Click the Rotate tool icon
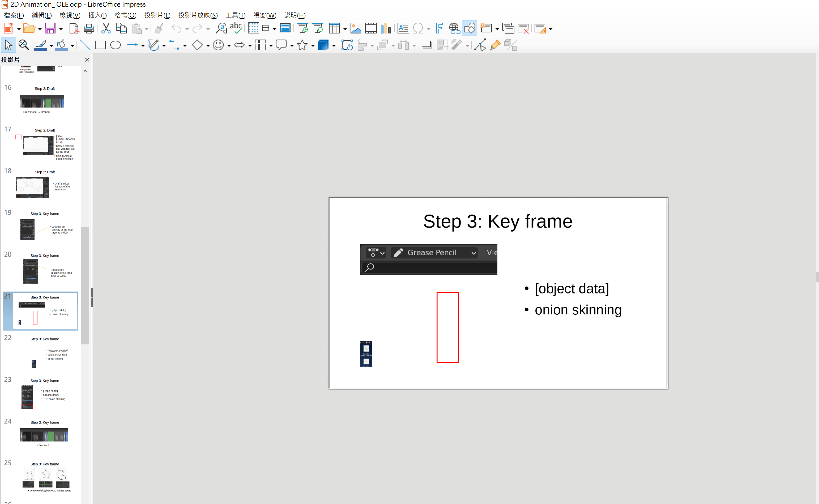The image size is (819, 504). [x=347, y=45]
